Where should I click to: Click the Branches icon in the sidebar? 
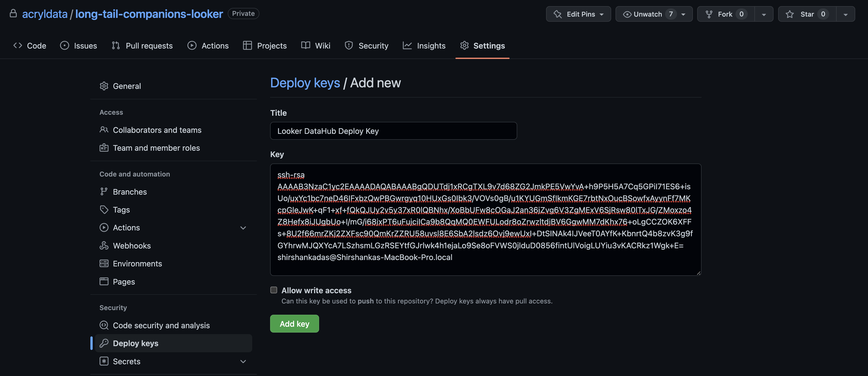[x=104, y=192]
